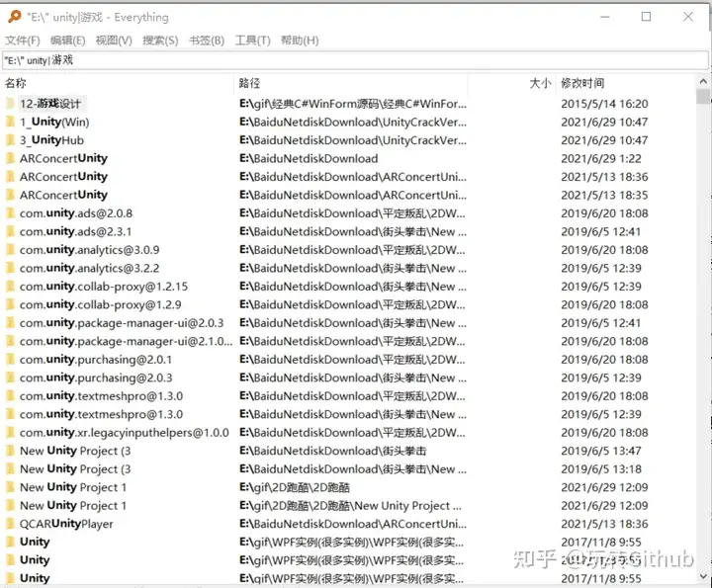Click folder icon of com.unity.ads@2.0.8
The image size is (712, 588).
click(x=11, y=213)
